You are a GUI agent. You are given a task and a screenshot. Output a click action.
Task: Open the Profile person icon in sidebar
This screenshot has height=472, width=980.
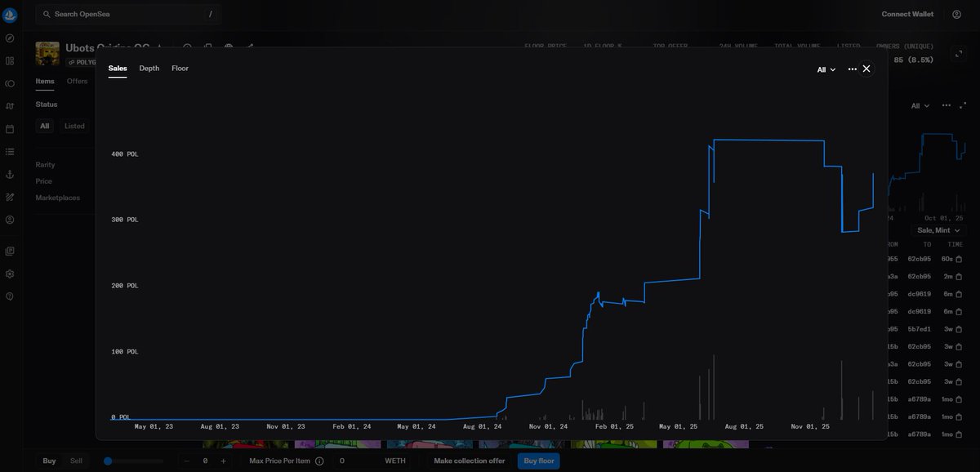(10, 220)
